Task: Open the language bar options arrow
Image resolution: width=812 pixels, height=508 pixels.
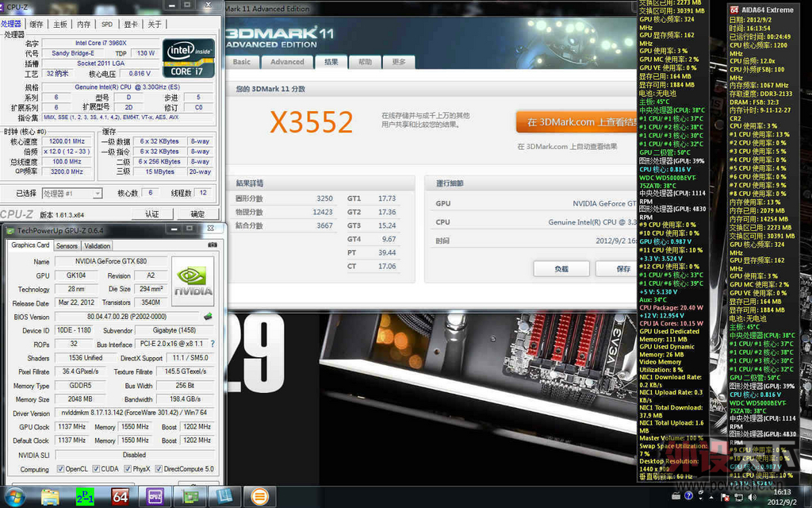Action: [x=701, y=498]
